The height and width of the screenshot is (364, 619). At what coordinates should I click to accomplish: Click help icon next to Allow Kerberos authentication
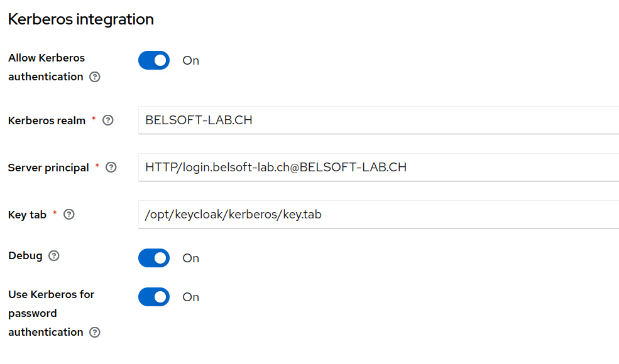95,77
